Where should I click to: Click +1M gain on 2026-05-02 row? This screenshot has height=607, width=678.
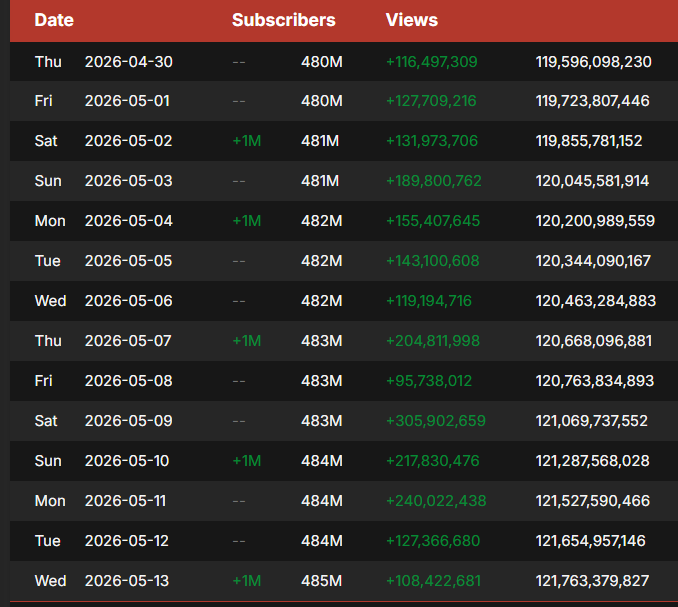[x=247, y=141]
